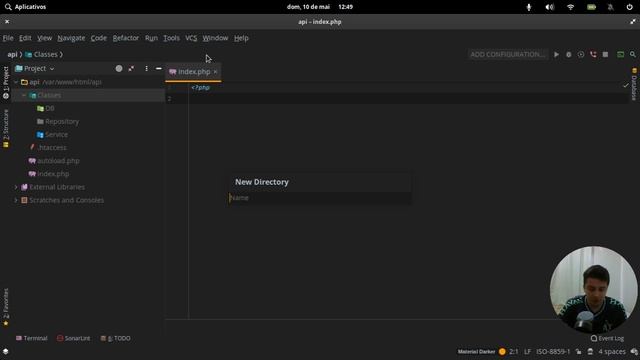Click the Run play icon
This screenshot has height=360, width=640.
[556, 54]
